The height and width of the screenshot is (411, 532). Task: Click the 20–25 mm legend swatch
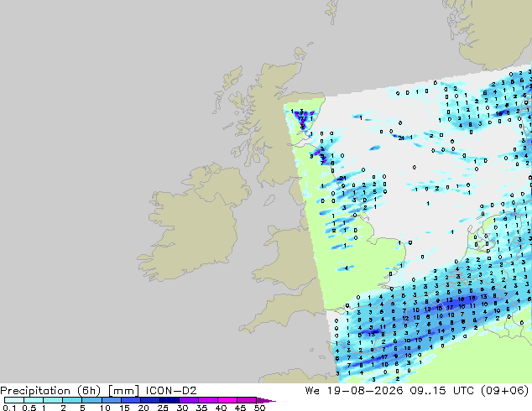coord(149,400)
